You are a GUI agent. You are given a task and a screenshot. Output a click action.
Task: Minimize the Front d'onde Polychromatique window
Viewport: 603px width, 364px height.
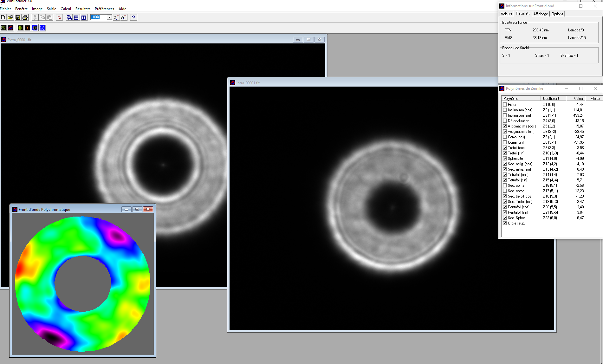click(126, 209)
